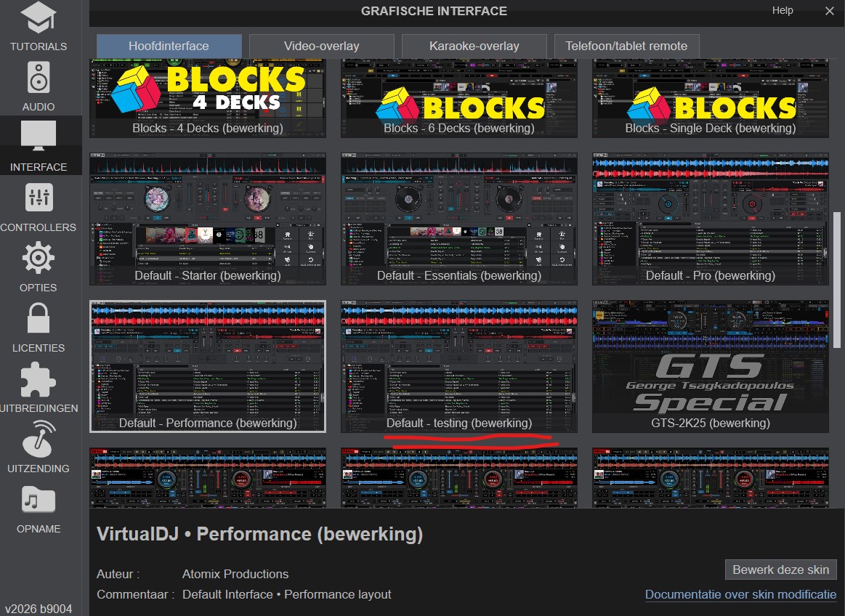The height and width of the screenshot is (616, 845).
Task: Open the Telefoon/tablet remote tab
Action: 626,46
